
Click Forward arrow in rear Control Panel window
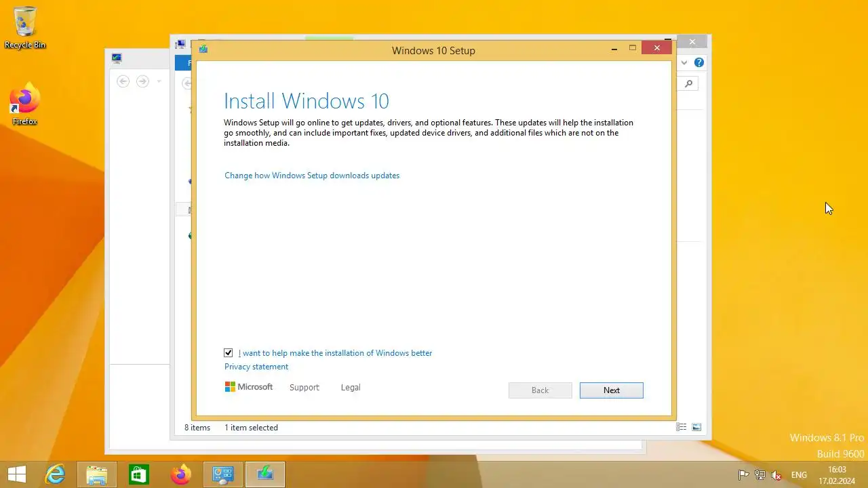142,81
